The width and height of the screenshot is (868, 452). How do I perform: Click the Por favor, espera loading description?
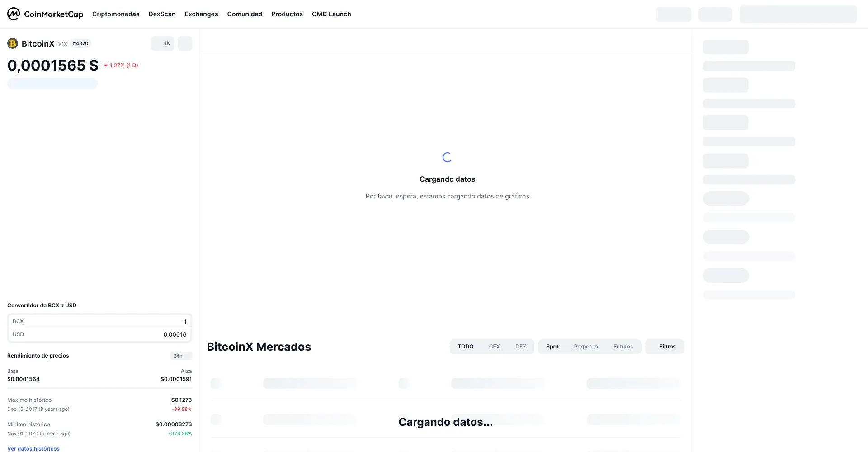click(x=447, y=196)
